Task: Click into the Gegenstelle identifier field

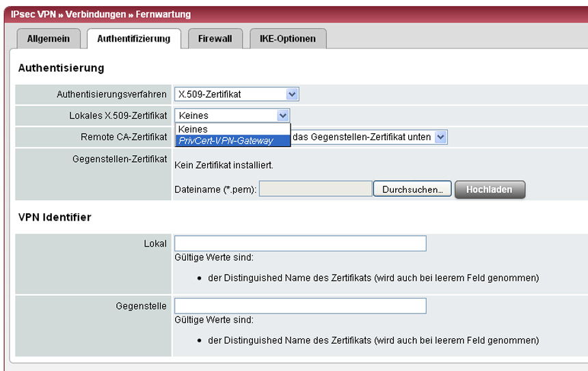Action: click(x=300, y=305)
